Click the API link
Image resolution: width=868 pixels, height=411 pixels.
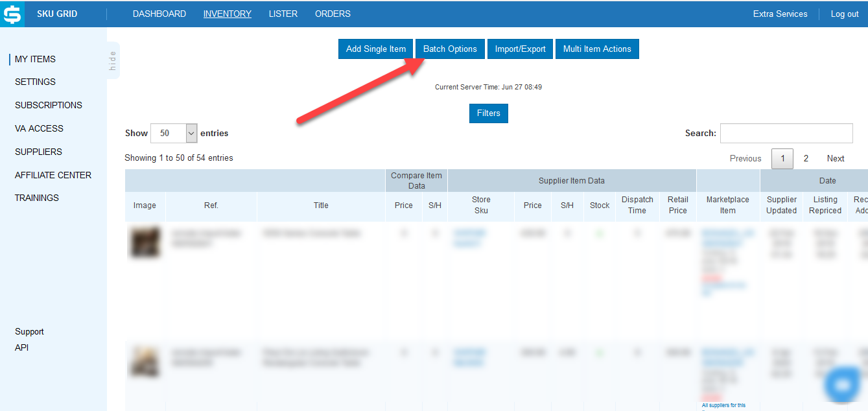point(21,347)
